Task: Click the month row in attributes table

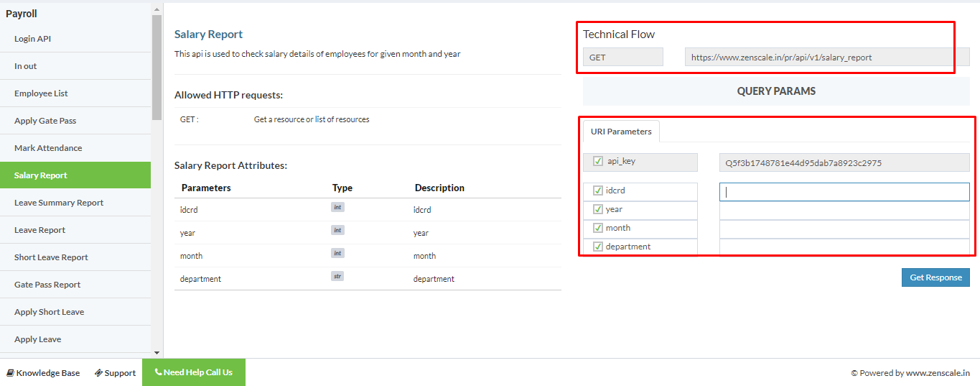Action: 368,256
